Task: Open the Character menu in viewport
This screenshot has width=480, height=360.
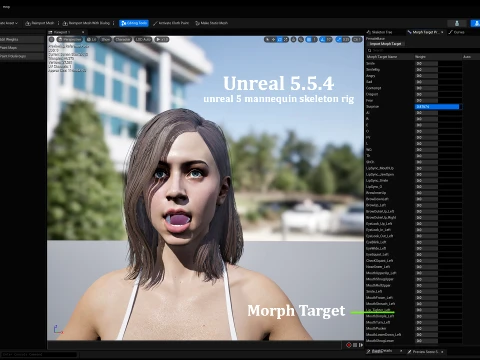Action: coord(123,39)
